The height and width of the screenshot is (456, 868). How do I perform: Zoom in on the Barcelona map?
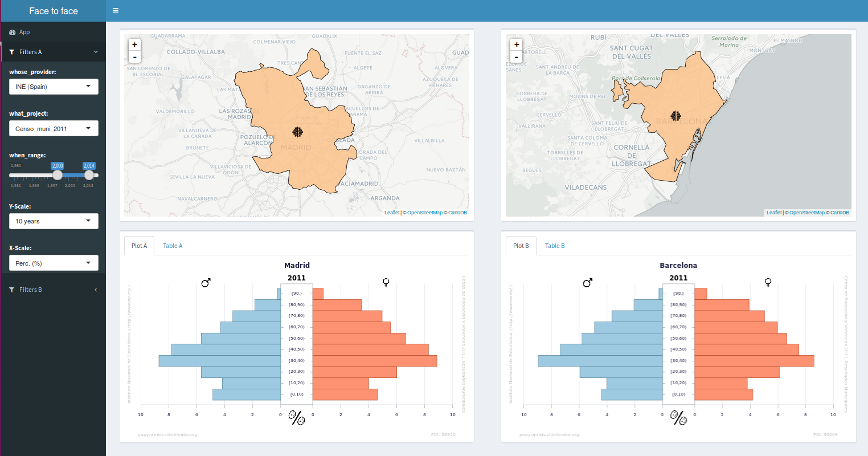tap(517, 44)
